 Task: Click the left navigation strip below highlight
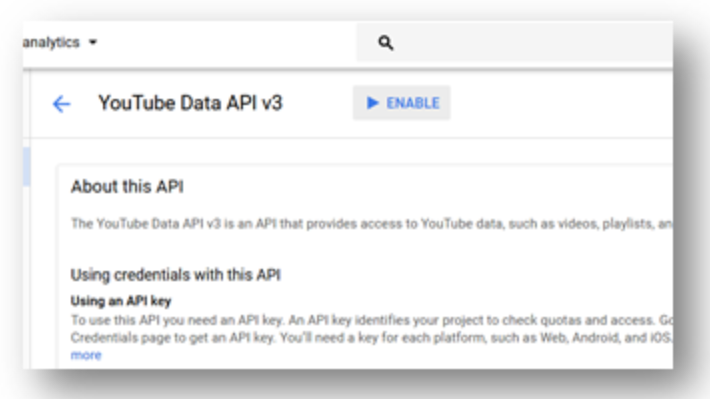point(26,276)
